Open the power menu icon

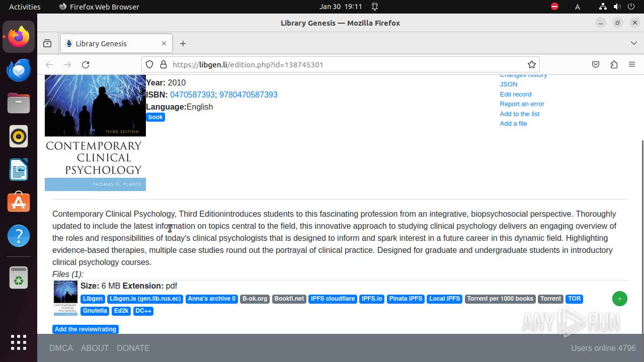tap(631, 7)
